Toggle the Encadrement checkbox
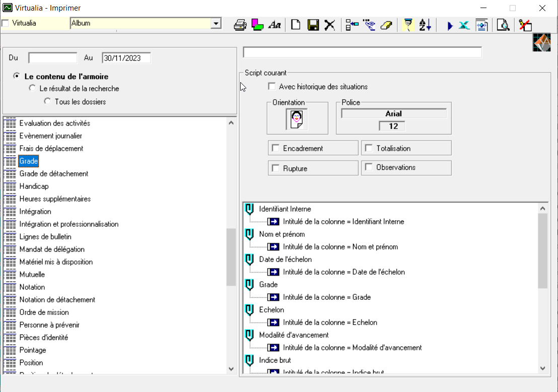The width and height of the screenshot is (558, 392). [275, 148]
